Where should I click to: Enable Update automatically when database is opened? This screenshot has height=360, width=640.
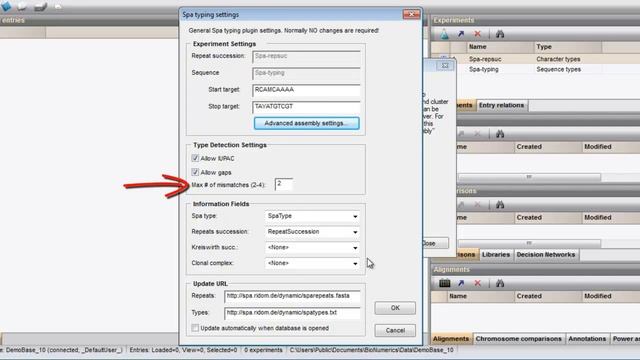(195, 328)
